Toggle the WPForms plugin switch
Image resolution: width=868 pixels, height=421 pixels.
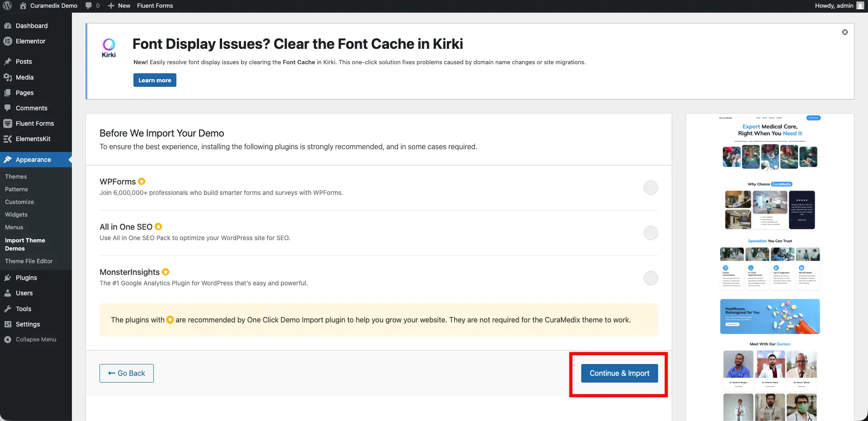(x=650, y=188)
